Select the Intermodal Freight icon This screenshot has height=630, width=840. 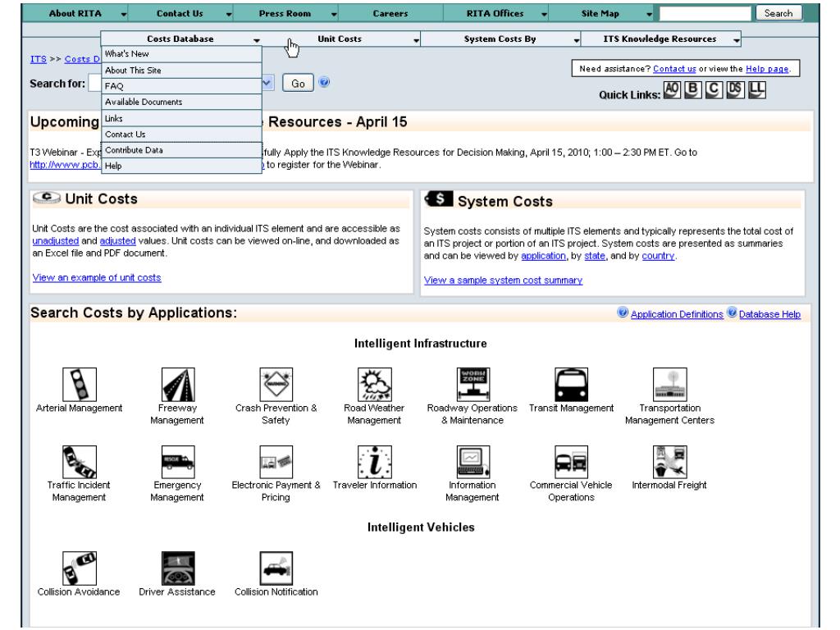coord(669,462)
